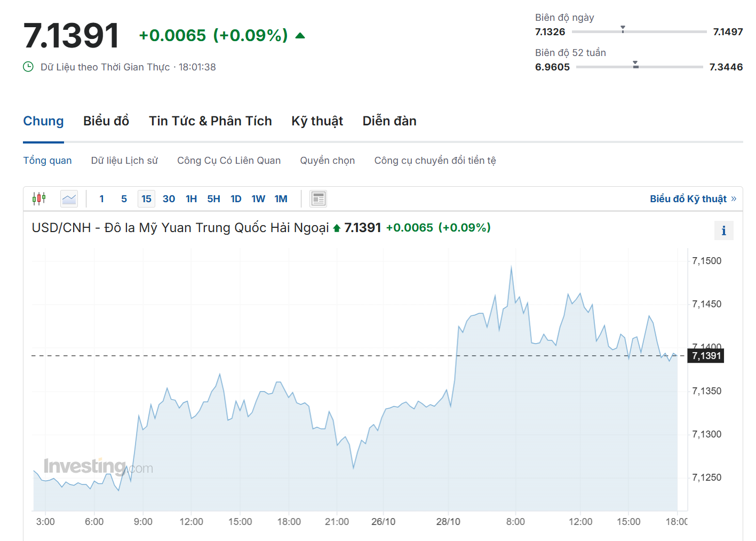This screenshot has width=756, height=541.
Task: Click the 7,1391 current price label
Action: [x=706, y=356]
